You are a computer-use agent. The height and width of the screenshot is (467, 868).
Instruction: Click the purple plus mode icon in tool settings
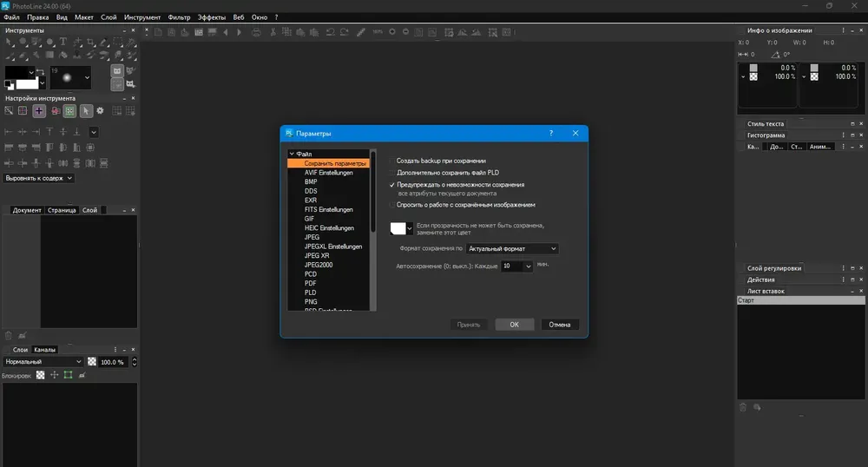point(39,110)
